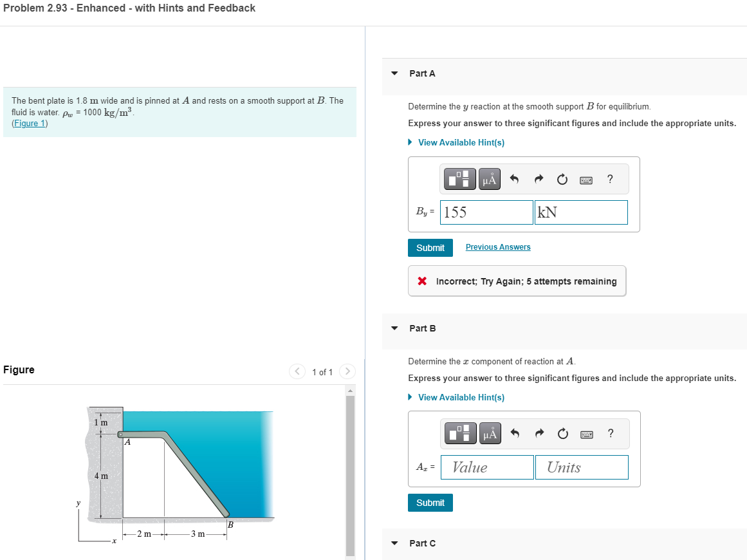The height and width of the screenshot is (560, 747).
Task: Click the red X incorrect indicator
Action: pos(421,281)
